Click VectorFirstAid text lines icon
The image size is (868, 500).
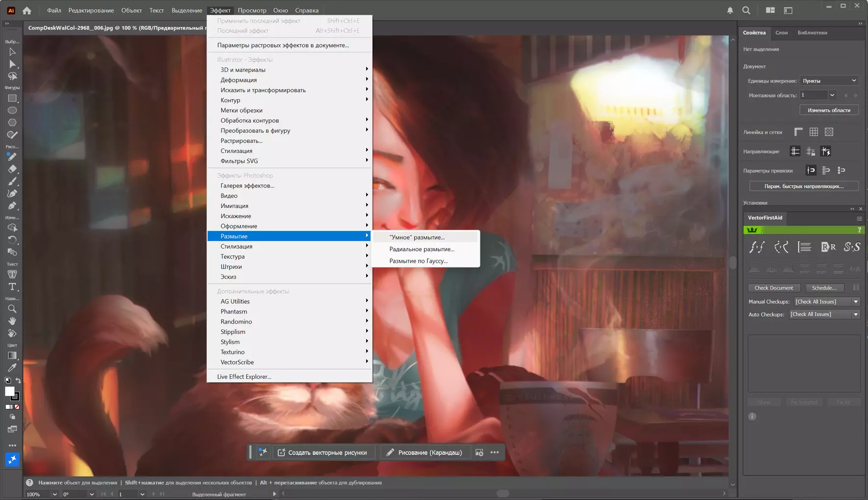point(805,247)
